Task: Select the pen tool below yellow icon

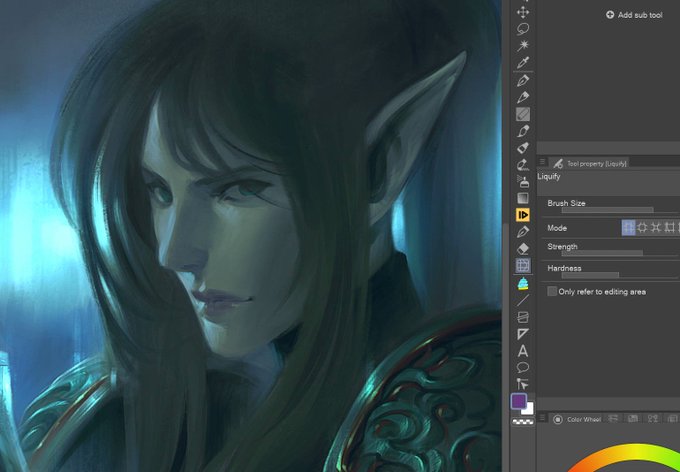Action: click(x=523, y=232)
